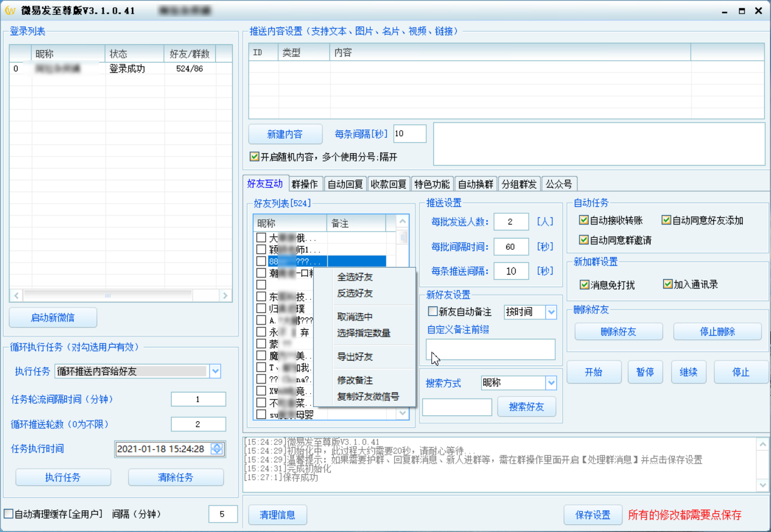Choose 修改备注 in context menu
Screen dimensions: 771x532
point(355,381)
